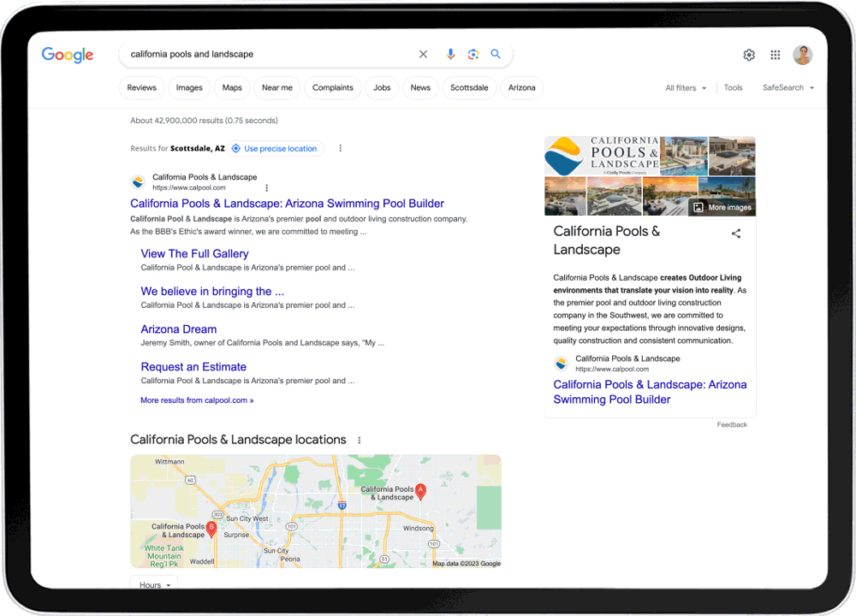Select the Reviews filter chip
The image size is (856, 616).
pos(142,88)
